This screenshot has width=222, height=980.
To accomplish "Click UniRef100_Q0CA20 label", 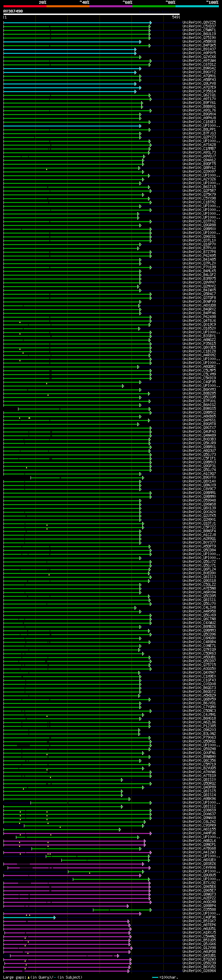I will 199,512.
